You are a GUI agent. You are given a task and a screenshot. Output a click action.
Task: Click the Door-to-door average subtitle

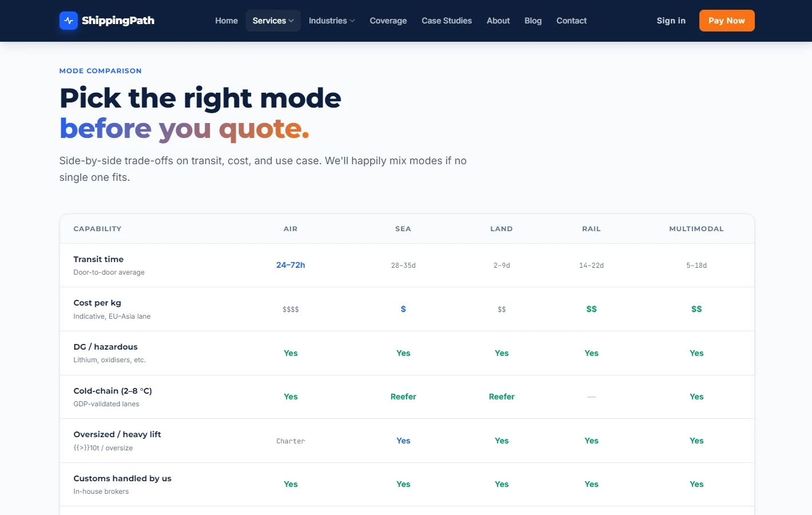tap(109, 272)
